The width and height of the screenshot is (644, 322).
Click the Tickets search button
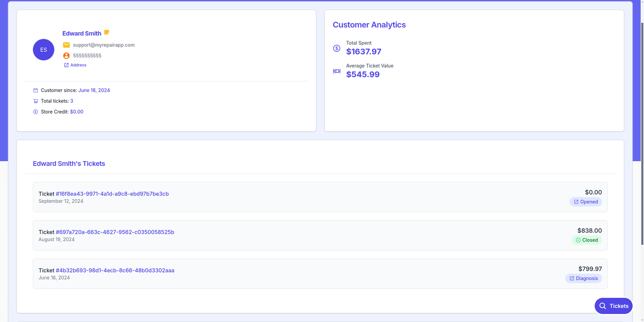click(x=613, y=306)
